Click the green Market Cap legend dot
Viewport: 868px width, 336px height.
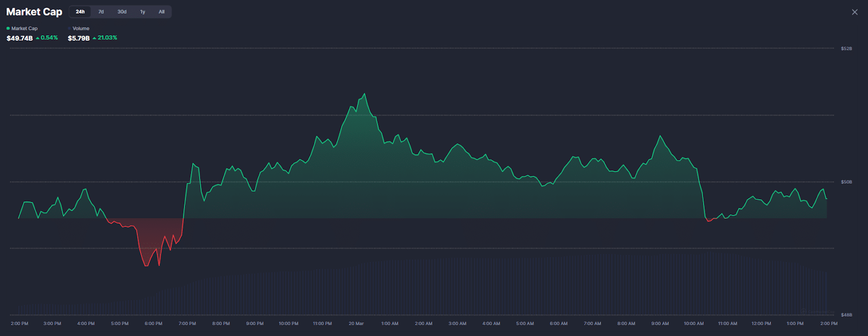click(8, 28)
